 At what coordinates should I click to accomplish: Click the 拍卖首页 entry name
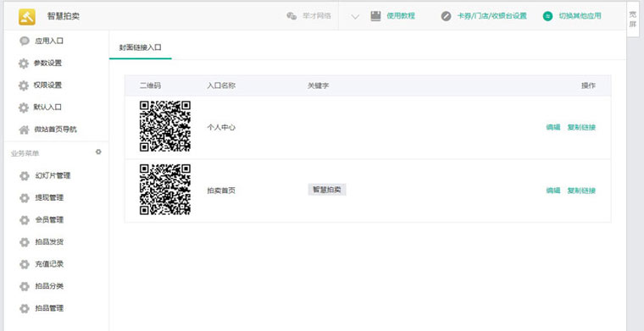221,190
